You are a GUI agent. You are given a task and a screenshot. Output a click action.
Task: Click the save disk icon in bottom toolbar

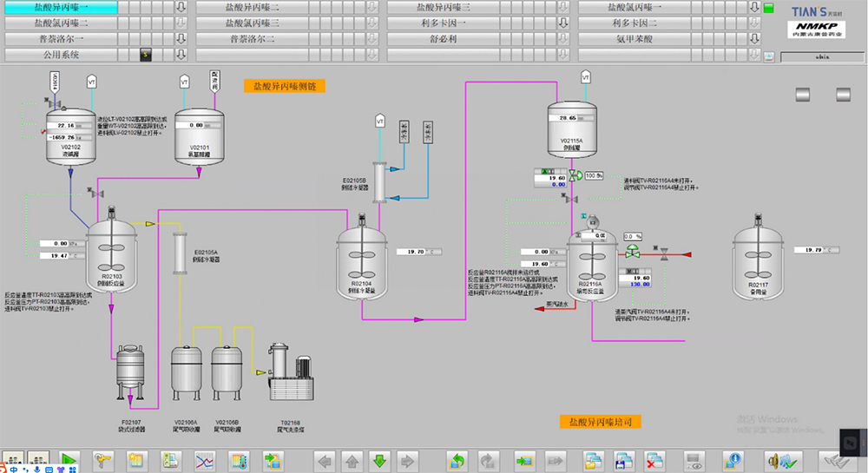click(x=624, y=459)
